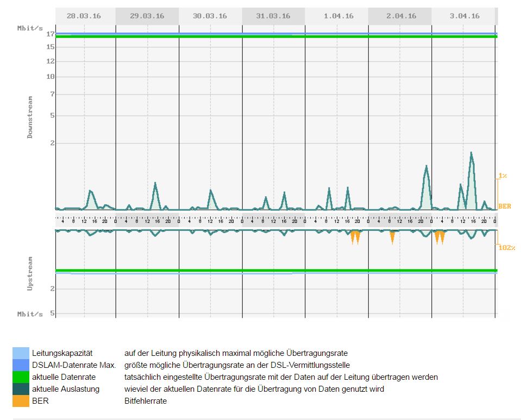This screenshot has height=420, width=521.
Task: Click the blue DSLAM-Datenrate Max. legend swatch
Action: pyautogui.click(x=21, y=365)
